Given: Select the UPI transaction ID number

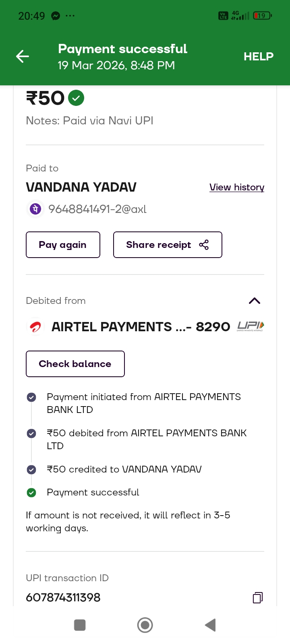Looking at the screenshot, I should click(x=63, y=597).
